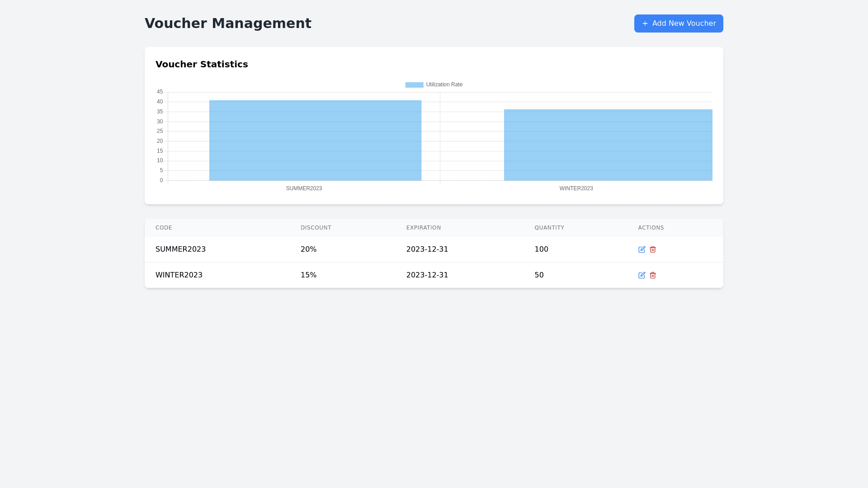Click the plus icon in Add button

(645, 23)
